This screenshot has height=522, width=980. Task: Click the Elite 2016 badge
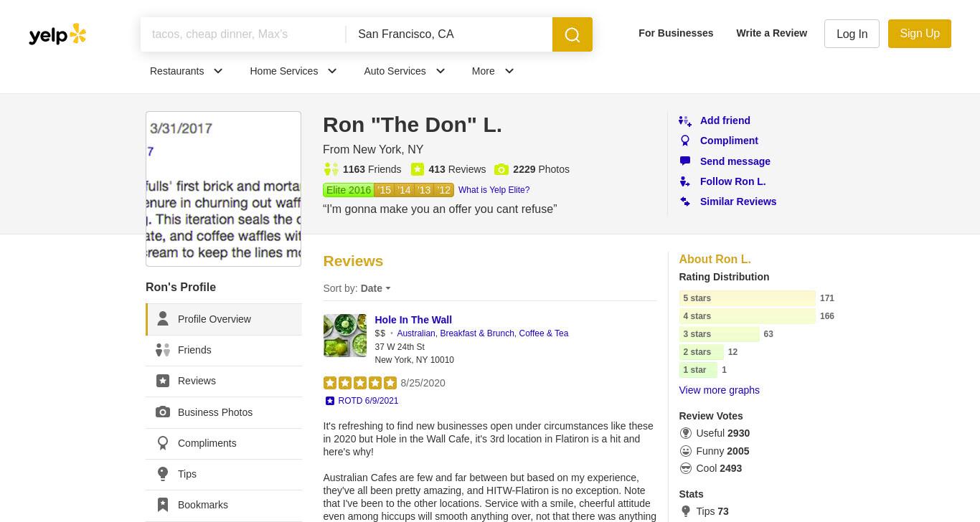click(349, 190)
